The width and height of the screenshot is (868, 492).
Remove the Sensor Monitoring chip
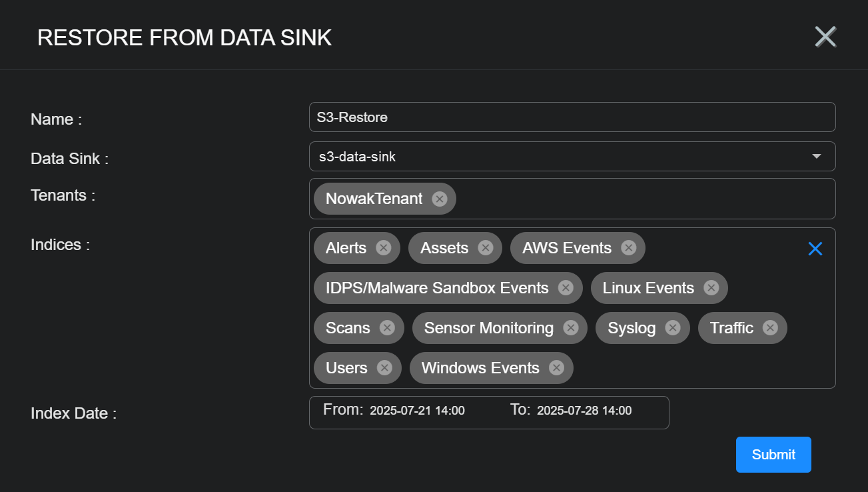[x=570, y=328]
